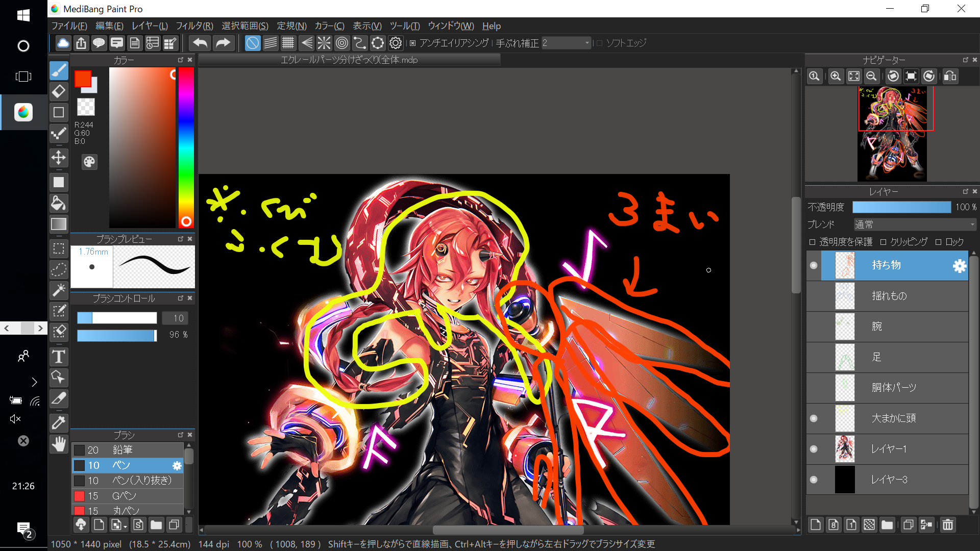Viewport: 980px width, 551px height.
Task: Open the レイヤー menu
Action: [149, 26]
